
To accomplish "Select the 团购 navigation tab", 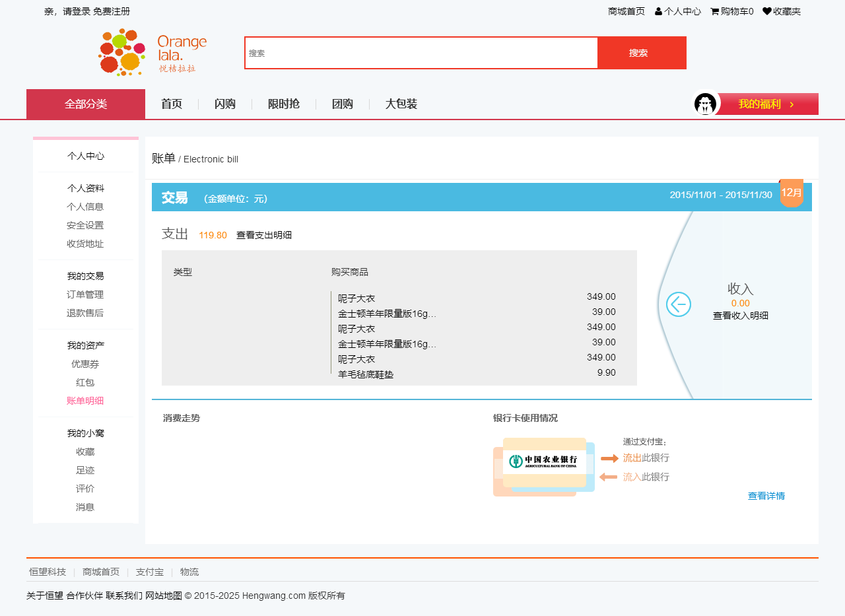I will tap(342, 104).
